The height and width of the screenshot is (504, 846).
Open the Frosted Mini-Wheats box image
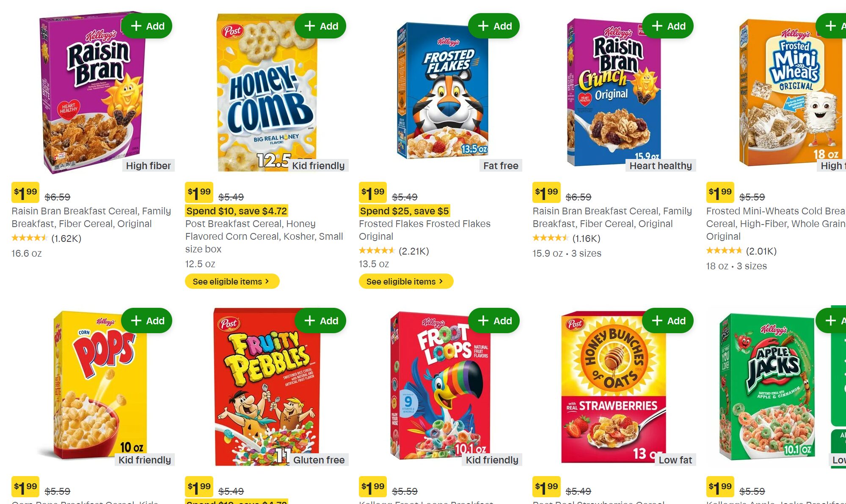coord(789,93)
